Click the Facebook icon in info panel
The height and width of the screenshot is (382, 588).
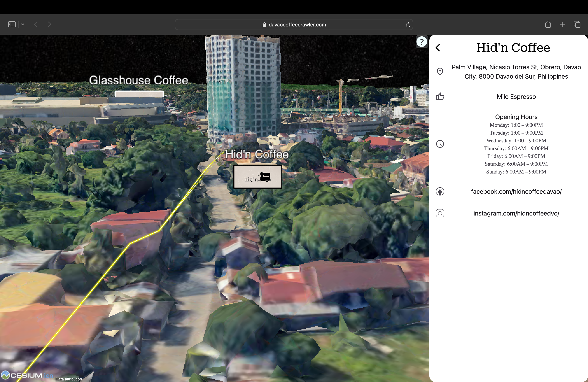[x=440, y=192]
